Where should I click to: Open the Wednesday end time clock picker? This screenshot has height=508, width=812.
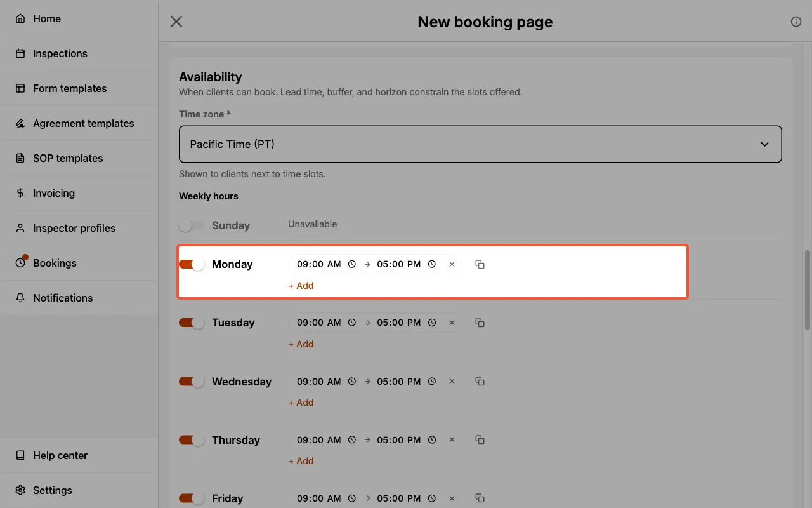pos(432,382)
